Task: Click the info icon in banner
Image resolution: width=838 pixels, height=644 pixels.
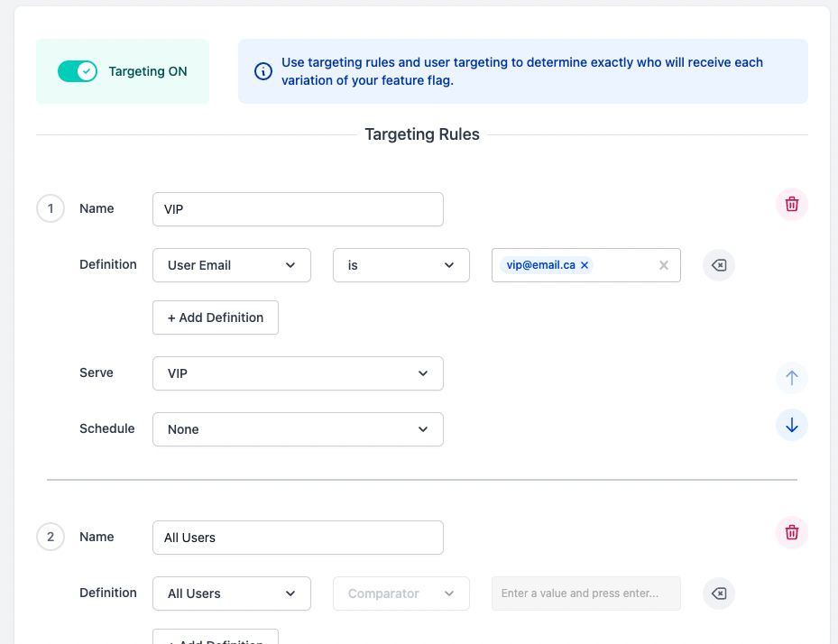Action: coord(262,71)
